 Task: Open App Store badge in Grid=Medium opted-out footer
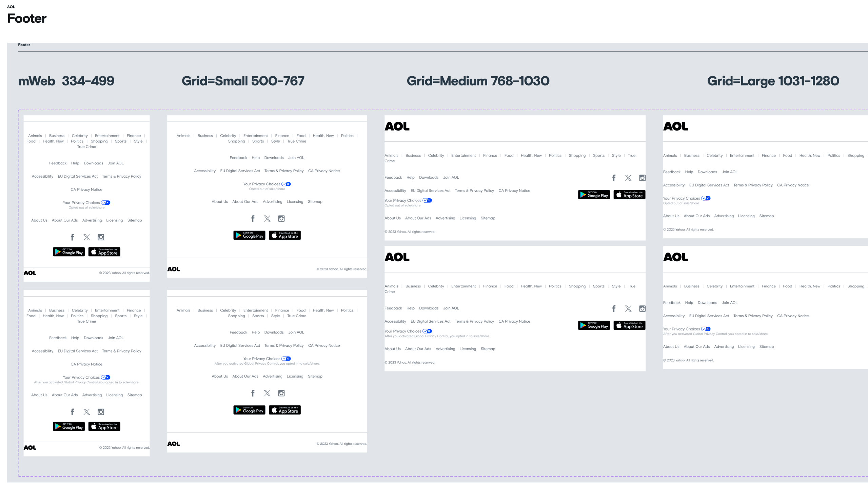click(630, 195)
